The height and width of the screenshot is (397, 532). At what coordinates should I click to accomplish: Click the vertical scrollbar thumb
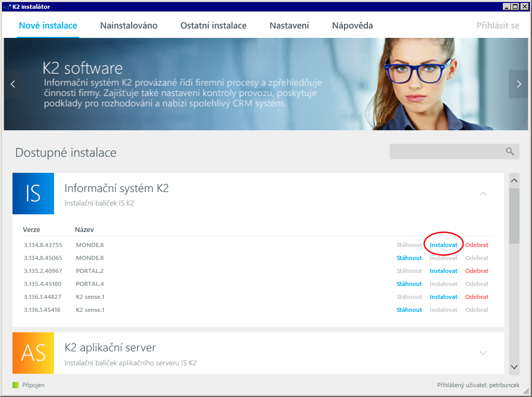[x=514, y=215]
